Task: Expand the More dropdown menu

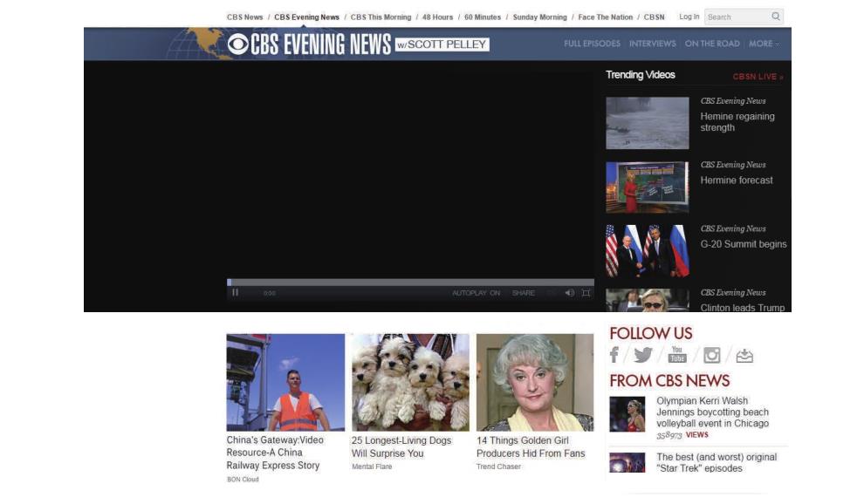Action: tap(764, 44)
